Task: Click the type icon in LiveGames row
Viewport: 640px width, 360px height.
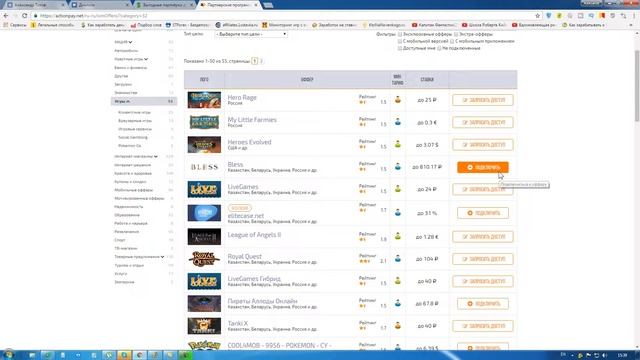Action: tap(398, 189)
